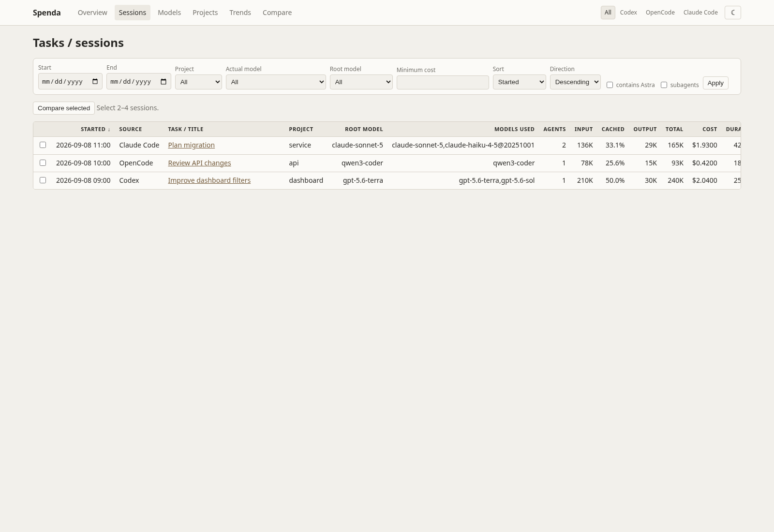Check the Improve dashboard filters row checkbox
The width and height of the screenshot is (774, 532).
[43, 180]
